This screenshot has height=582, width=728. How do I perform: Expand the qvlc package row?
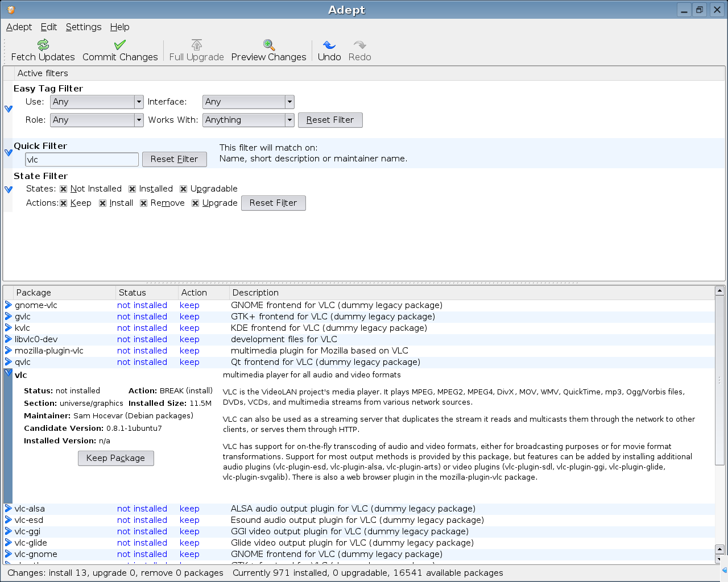pyautogui.click(x=9, y=362)
